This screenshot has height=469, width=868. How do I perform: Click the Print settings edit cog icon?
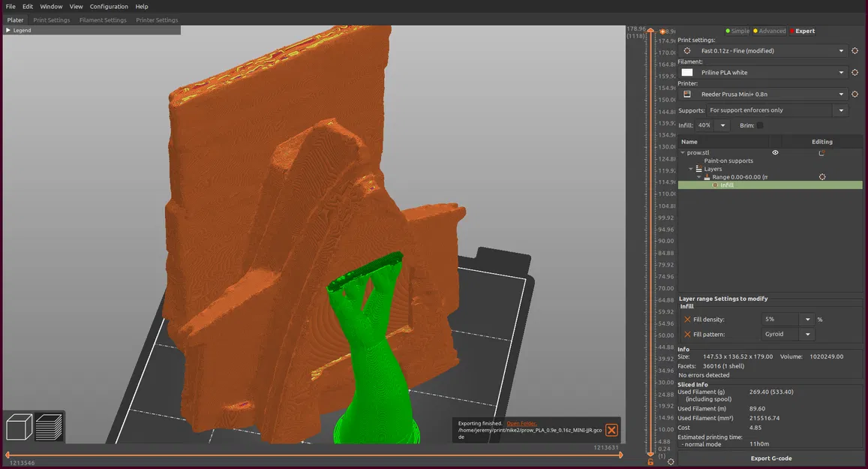click(x=854, y=51)
